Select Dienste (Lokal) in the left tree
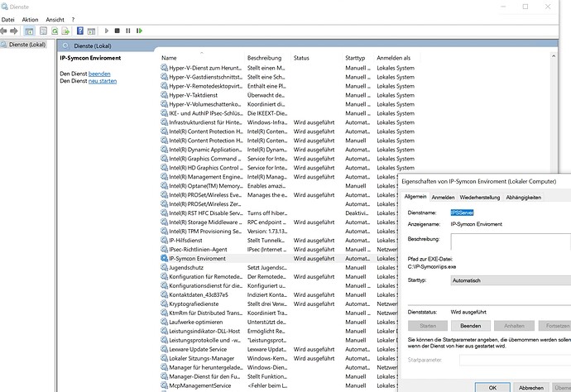The height and width of the screenshot is (392, 571). click(x=27, y=45)
